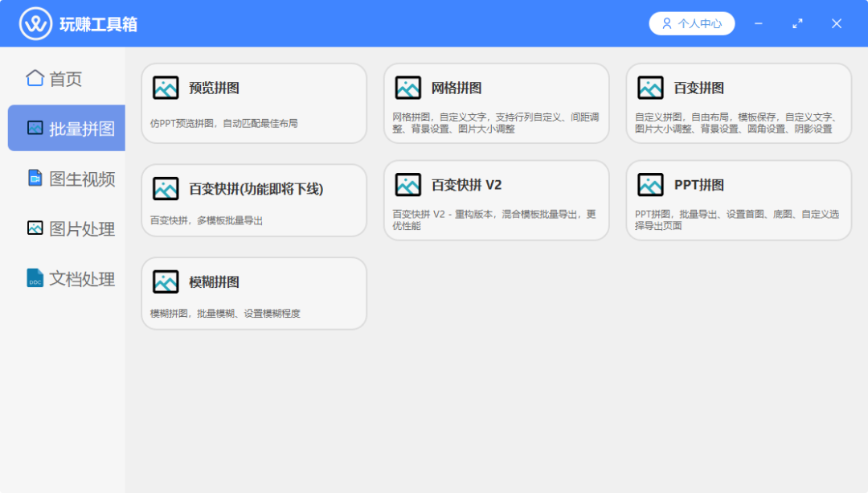Select 批量拼图 in the sidebar
868x493 pixels.
pyautogui.click(x=67, y=128)
